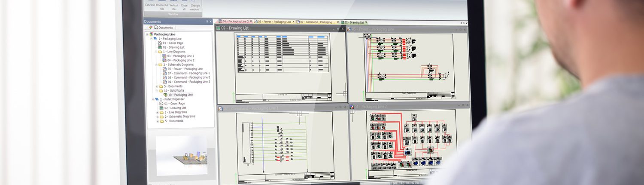644x185 pixels.
Task: Collapse 2 - Schematic Diagrams folder under Packaging Line
Action: coord(156,65)
